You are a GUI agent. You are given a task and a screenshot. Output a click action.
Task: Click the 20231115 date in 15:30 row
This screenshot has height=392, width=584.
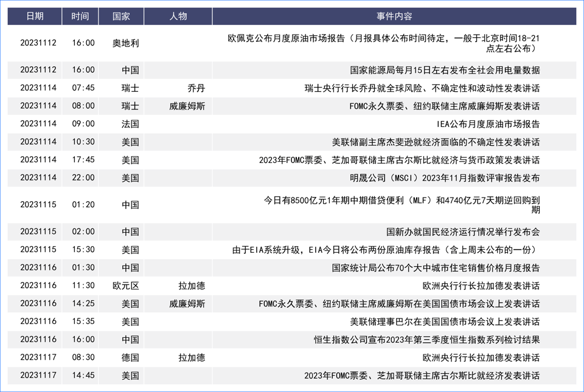tap(38, 249)
